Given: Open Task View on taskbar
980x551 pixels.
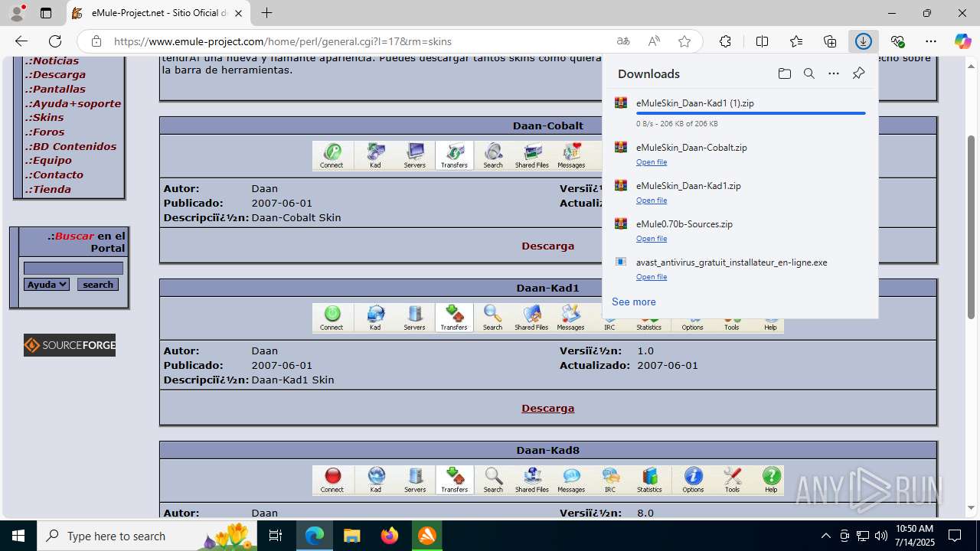Looking at the screenshot, I should pos(276,536).
